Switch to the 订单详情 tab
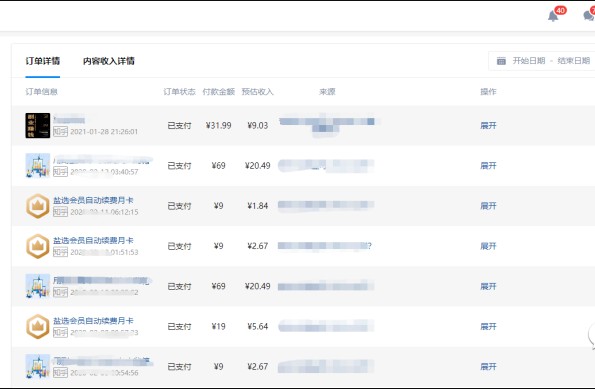The image size is (595, 389). [42, 61]
